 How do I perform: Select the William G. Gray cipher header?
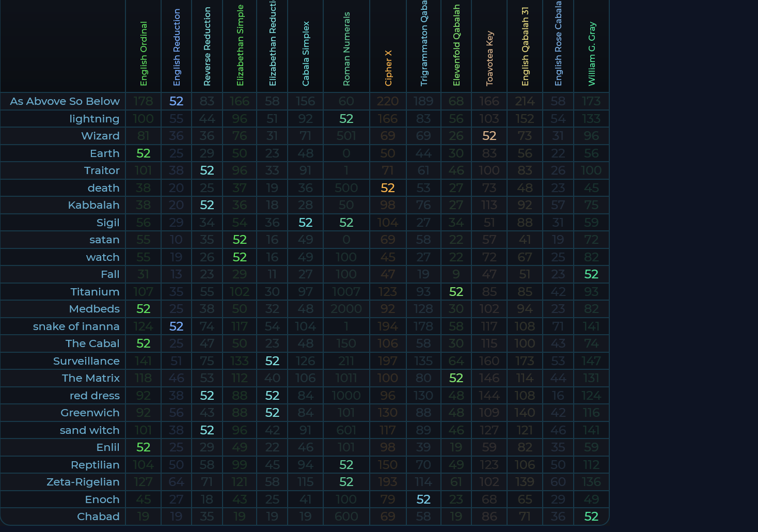point(592,54)
